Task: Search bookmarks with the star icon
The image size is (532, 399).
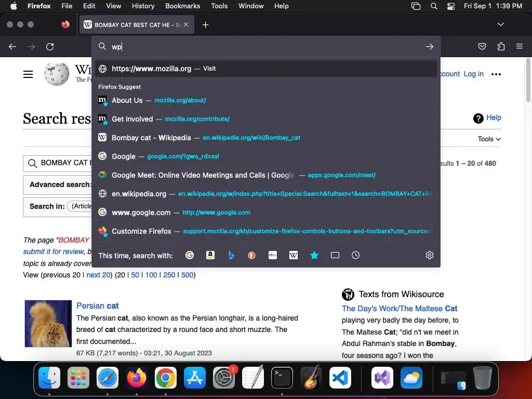Action: pyautogui.click(x=314, y=255)
